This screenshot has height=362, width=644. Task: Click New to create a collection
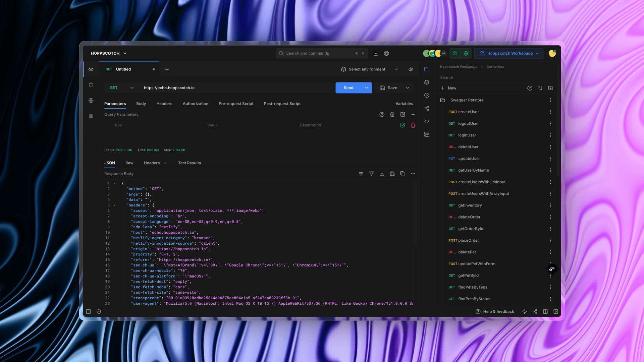coord(448,88)
